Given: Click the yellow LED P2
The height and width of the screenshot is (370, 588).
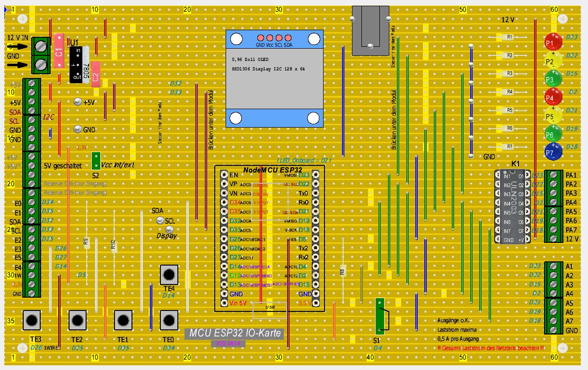Looking at the screenshot, I should click(553, 60).
